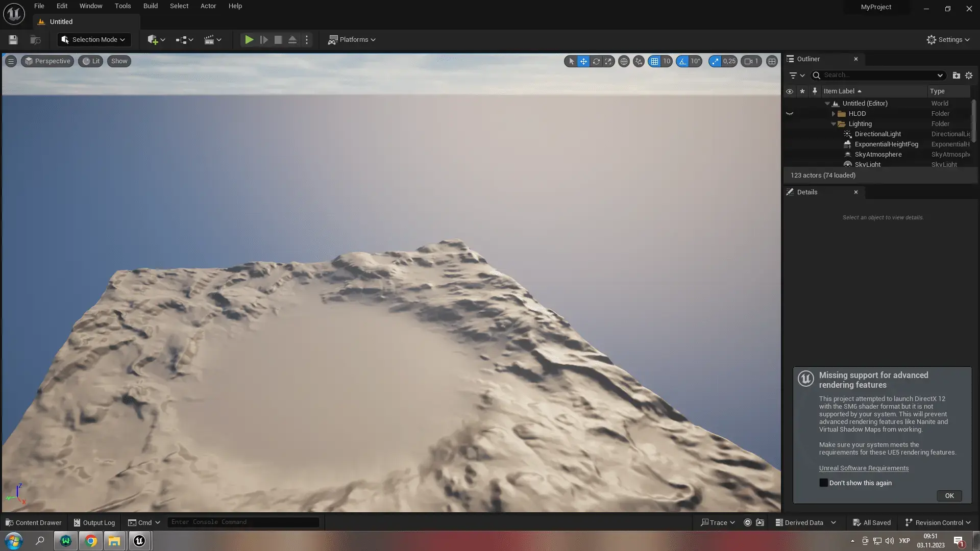Click the console command input field

coord(243,522)
